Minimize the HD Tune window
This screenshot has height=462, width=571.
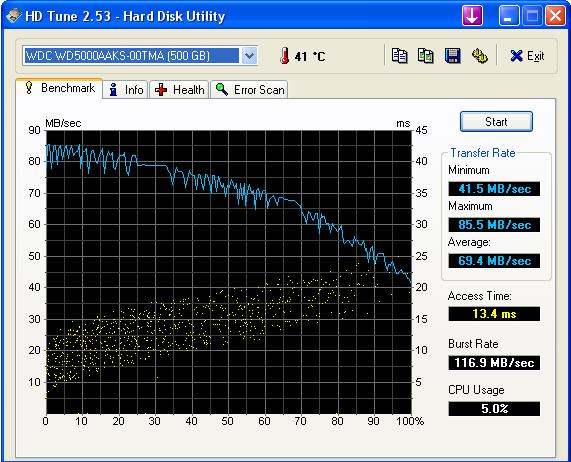[509, 16]
